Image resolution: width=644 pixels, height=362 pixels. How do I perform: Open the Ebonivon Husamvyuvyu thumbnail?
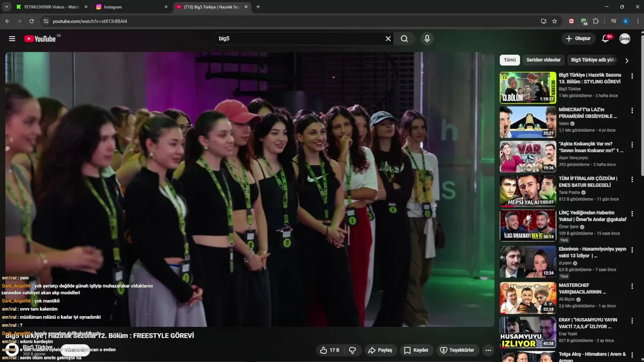click(528, 262)
